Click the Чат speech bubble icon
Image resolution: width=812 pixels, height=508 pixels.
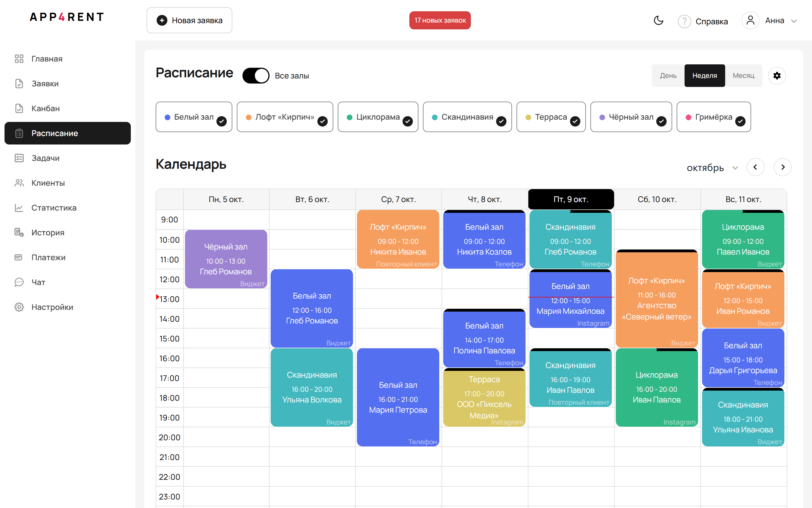[19, 282]
